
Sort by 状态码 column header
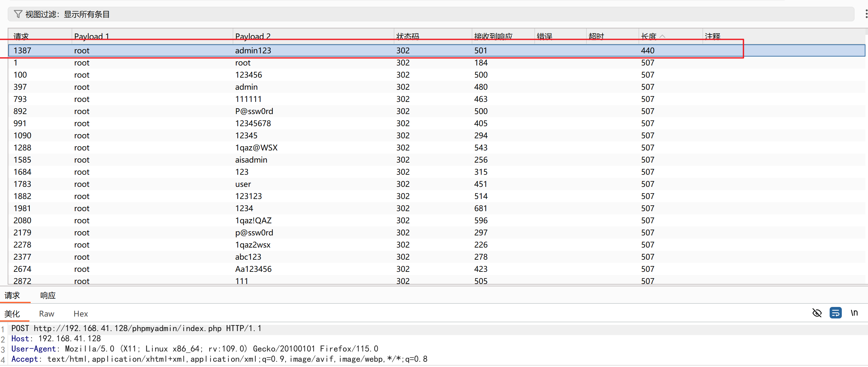[x=407, y=36]
